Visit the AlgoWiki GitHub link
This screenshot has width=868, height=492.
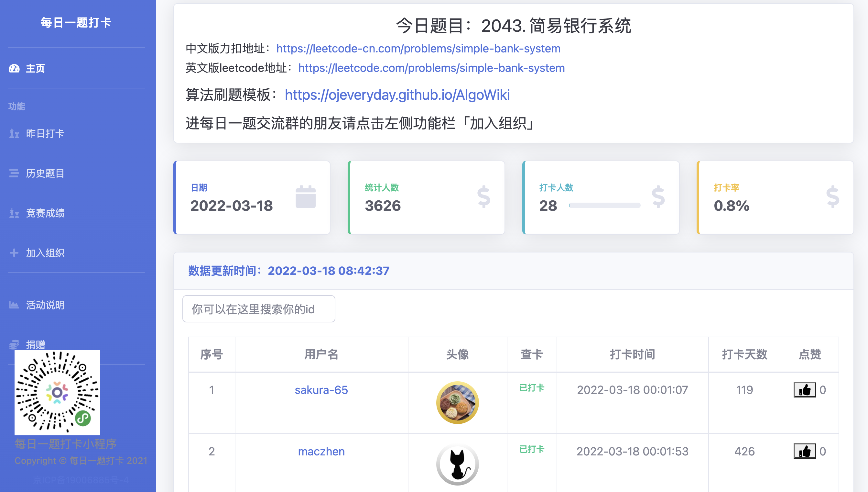[x=397, y=95]
